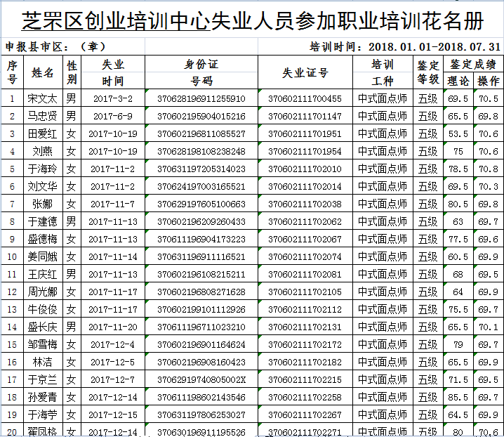Image resolution: width=504 pixels, height=437 pixels.
Task: Select the 失业证号 header cell
Action: (305, 72)
